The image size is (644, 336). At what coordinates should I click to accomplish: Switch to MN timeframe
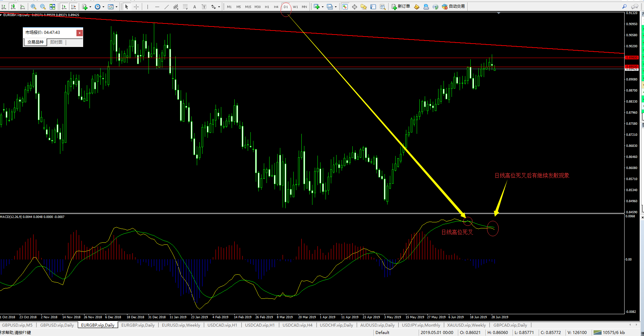click(x=304, y=7)
